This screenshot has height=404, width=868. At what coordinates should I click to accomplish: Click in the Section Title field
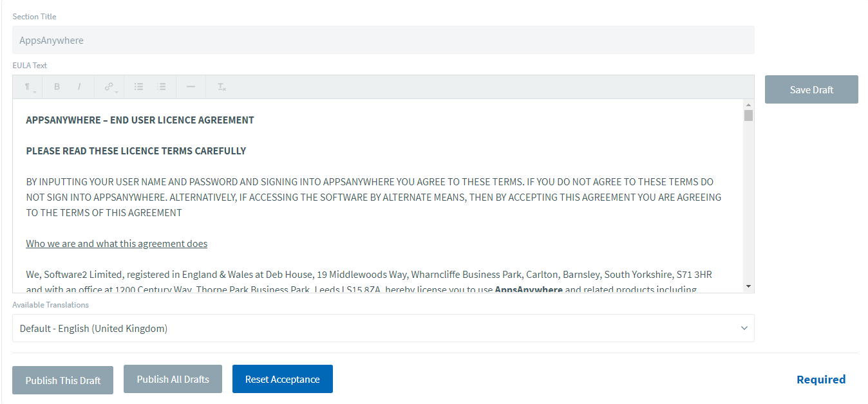(x=383, y=41)
